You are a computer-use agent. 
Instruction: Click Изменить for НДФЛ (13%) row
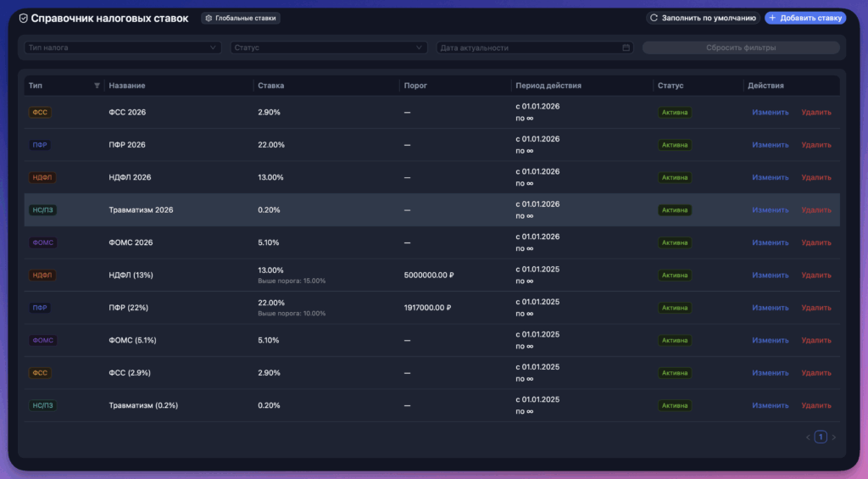tap(770, 276)
